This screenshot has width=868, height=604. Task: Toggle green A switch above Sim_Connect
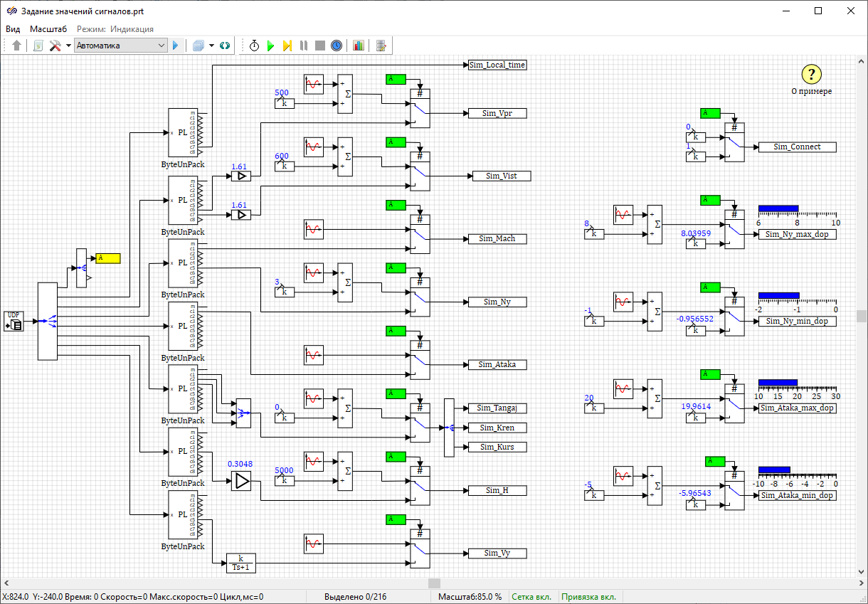click(x=711, y=113)
